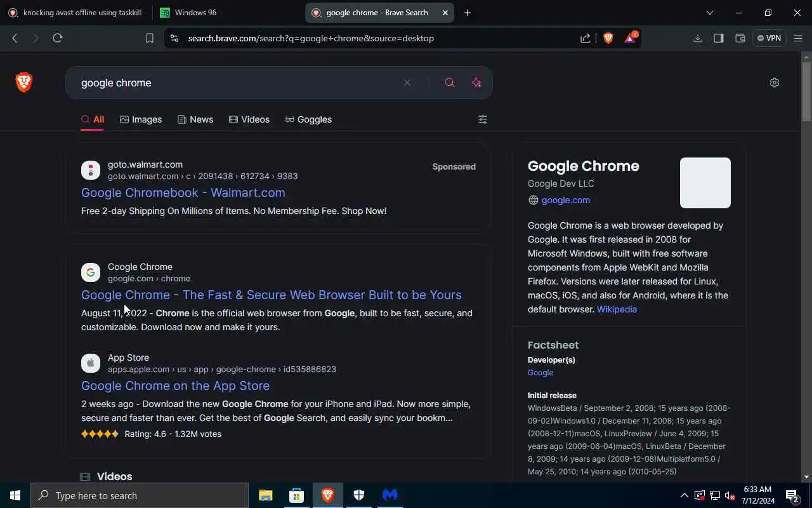Open Brave Rewards triangle icon
The image size is (812, 508).
click(x=630, y=38)
